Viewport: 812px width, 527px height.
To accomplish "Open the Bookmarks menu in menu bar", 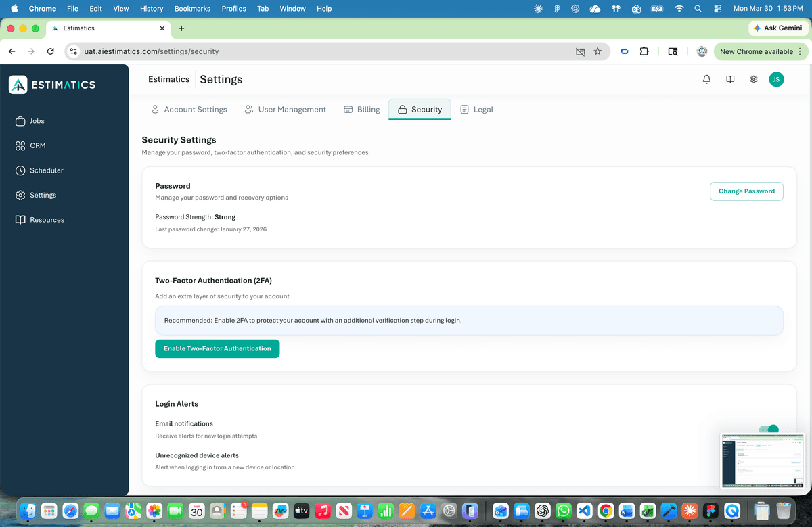I will point(192,9).
